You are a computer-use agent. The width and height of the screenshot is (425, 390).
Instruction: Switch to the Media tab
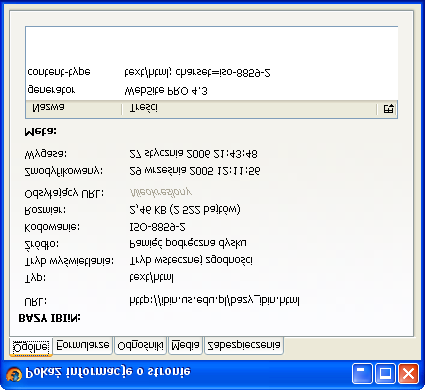pyautogui.click(x=185, y=345)
